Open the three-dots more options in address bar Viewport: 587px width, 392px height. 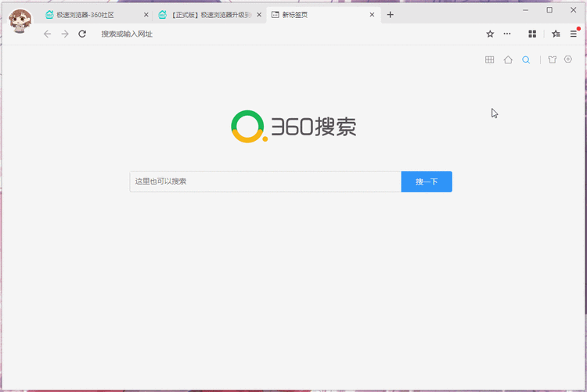pyautogui.click(x=507, y=34)
